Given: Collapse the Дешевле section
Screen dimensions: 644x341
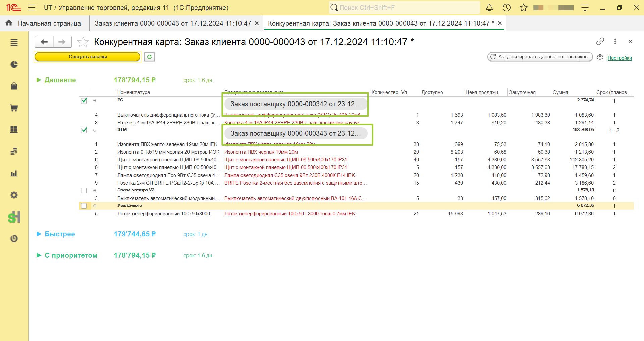Looking at the screenshot, I should point(39,80).
